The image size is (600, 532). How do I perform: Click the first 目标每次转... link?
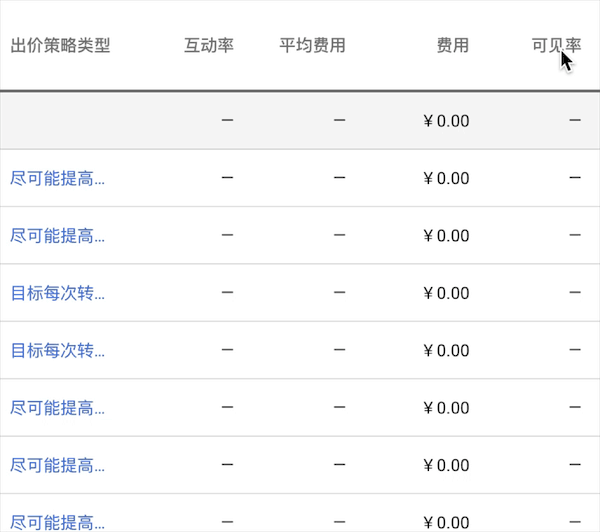(x=58, y=294)
